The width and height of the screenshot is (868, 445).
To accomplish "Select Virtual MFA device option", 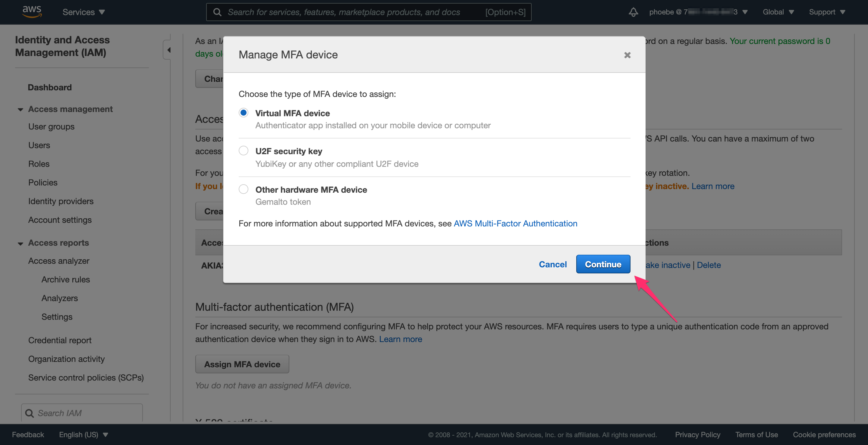I will pos(243,113).
